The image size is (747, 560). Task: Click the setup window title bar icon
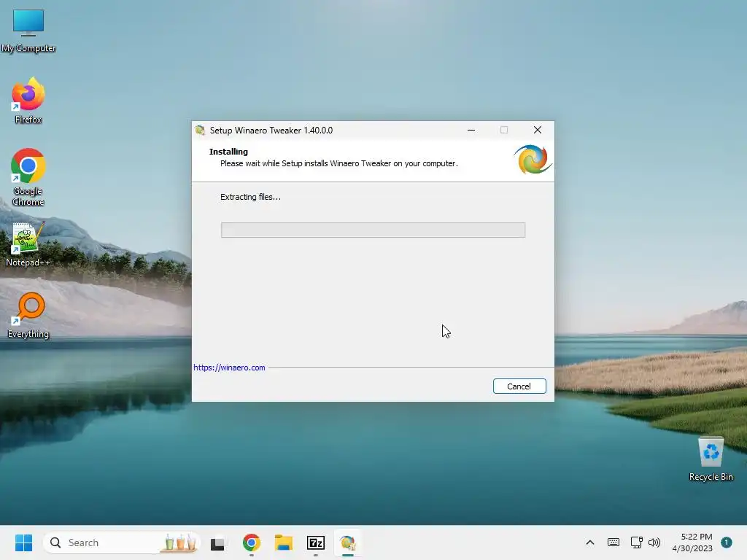coord(200,131)
